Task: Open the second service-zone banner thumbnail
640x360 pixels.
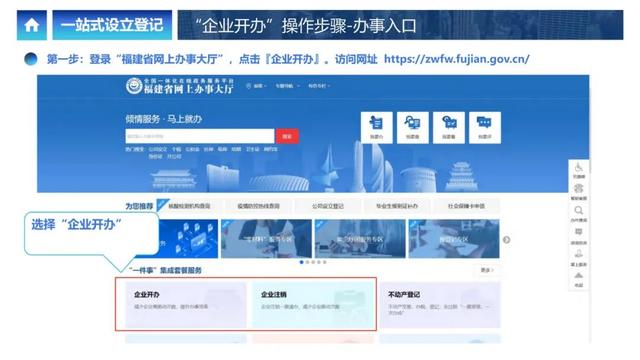Action: 266,239
